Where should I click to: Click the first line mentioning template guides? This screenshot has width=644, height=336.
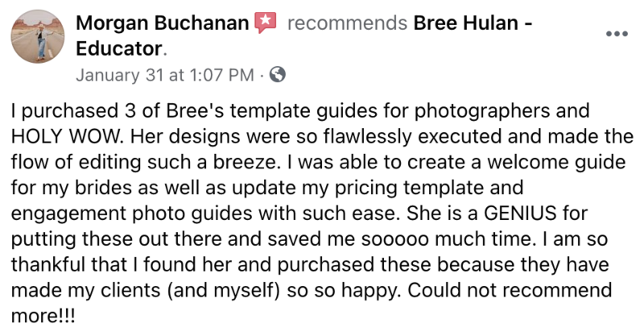point(300,111)
